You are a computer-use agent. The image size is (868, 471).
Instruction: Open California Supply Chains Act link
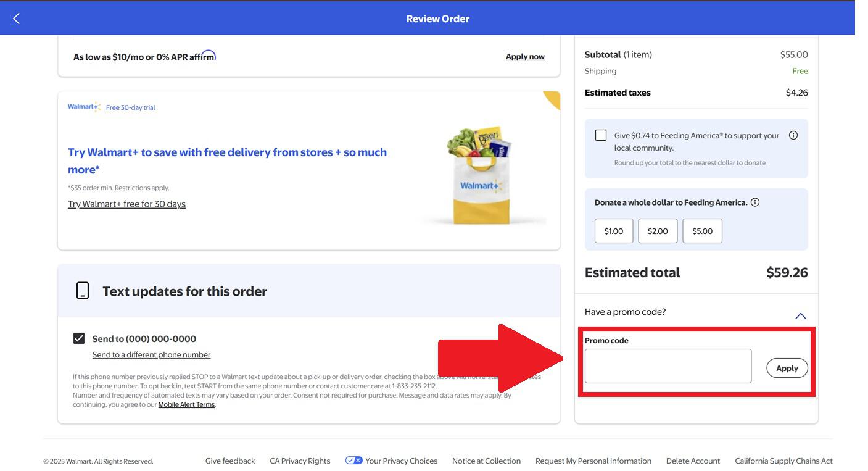783,461
